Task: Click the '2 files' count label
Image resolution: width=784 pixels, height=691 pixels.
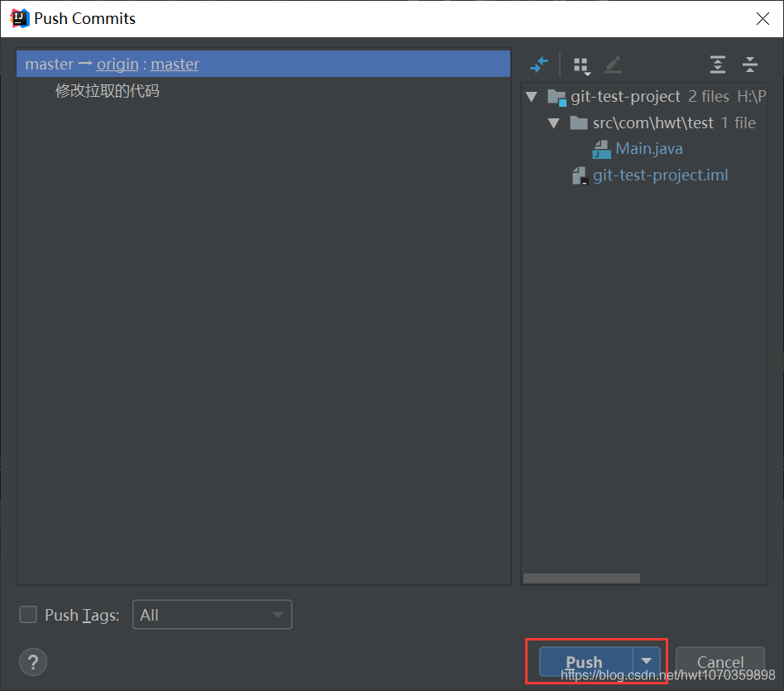Action: point(709,97)
